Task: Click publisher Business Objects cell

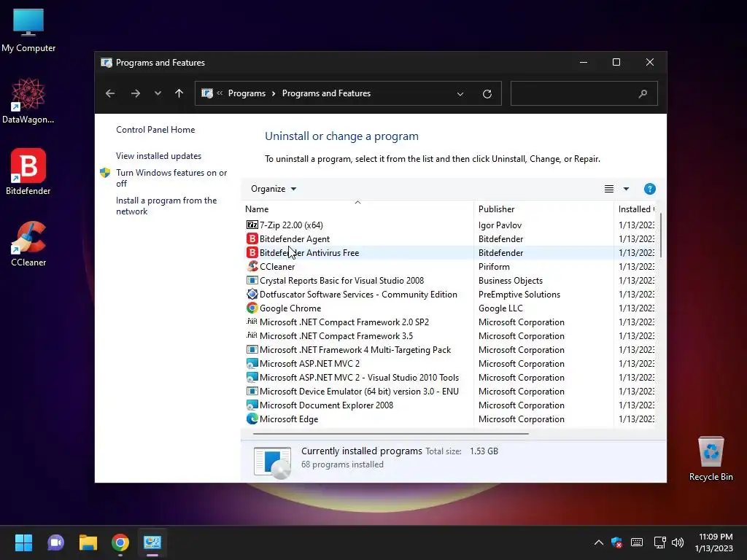Action: click(x=510, y=280)
